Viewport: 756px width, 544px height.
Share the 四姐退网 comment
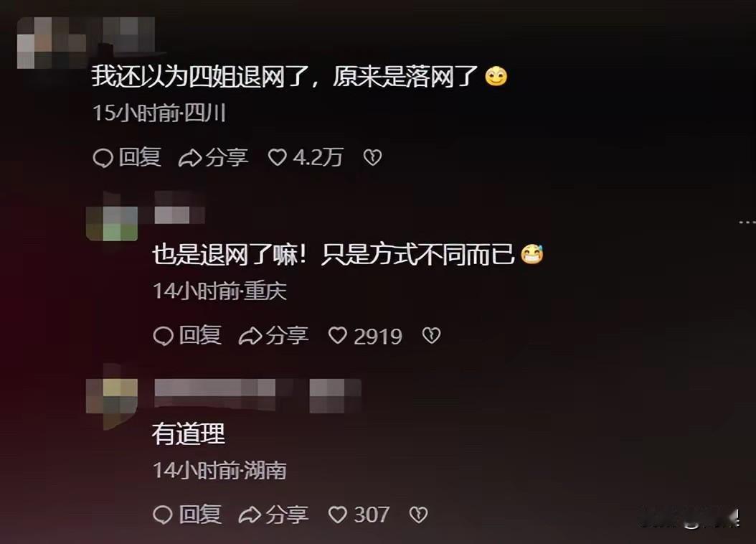[x=213, y=157]
